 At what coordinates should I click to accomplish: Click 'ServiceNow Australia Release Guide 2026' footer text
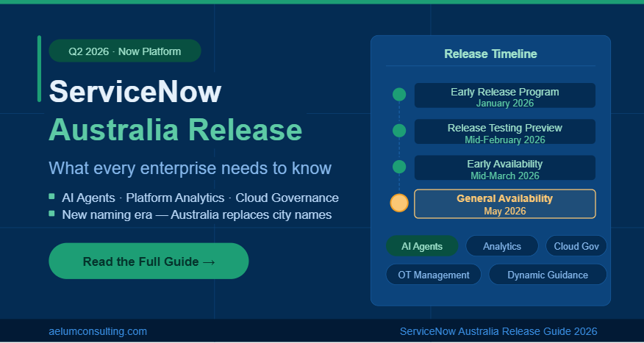[x=498, y=331]
